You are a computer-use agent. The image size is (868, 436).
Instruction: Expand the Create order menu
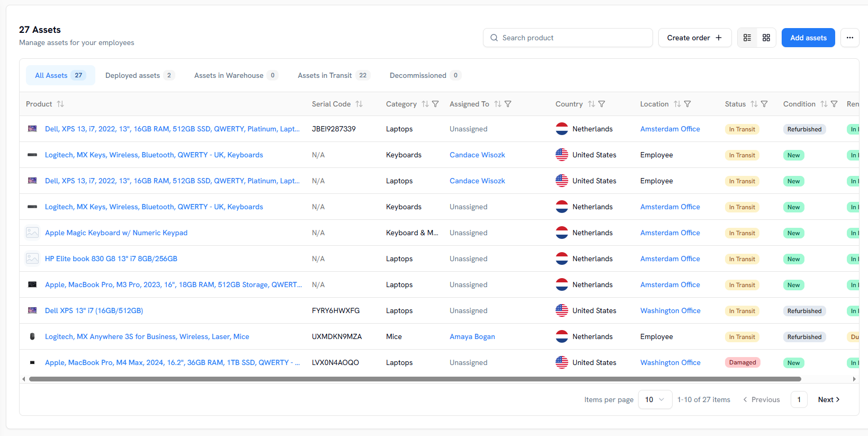695,38
